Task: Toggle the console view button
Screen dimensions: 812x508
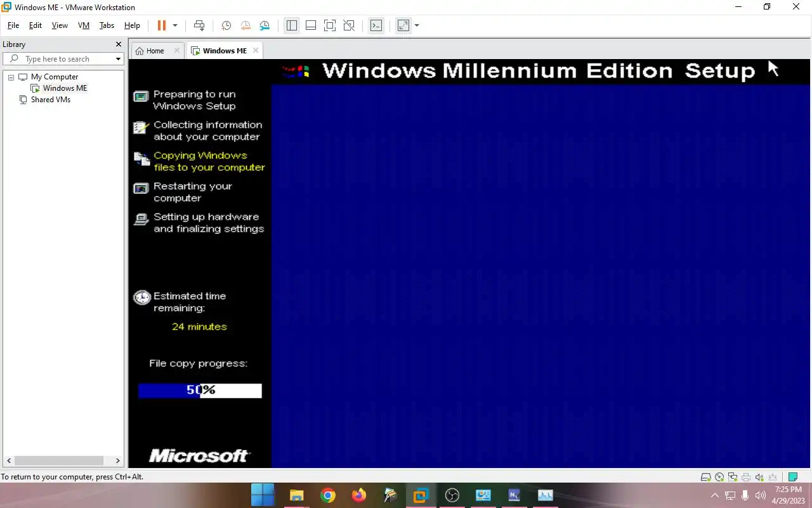Action: (x=376, y=25)
